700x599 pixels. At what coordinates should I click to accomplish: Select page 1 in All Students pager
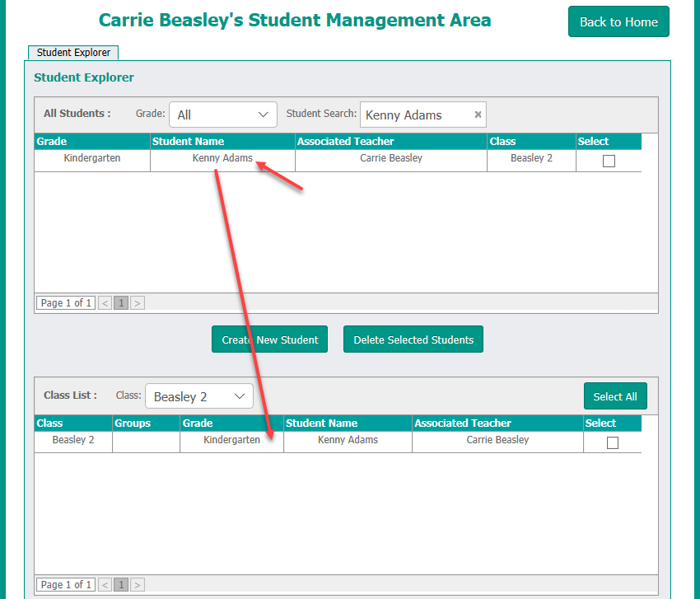(x=121, y=303)
